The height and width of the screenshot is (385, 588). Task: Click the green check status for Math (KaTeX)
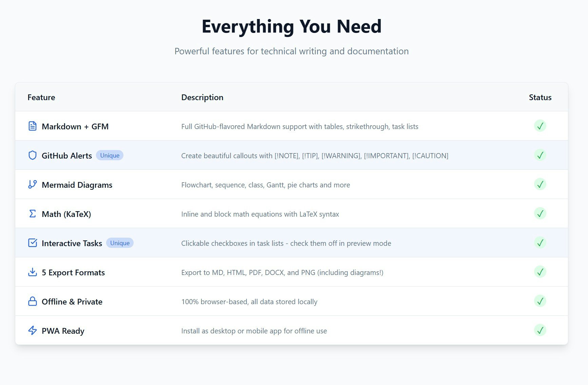point(540,214)
